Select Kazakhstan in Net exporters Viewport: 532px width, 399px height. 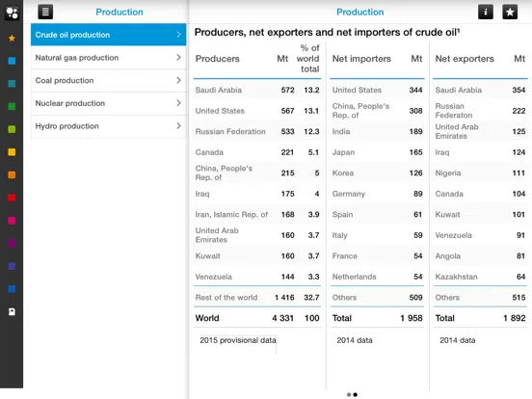(x=456, y=277)
